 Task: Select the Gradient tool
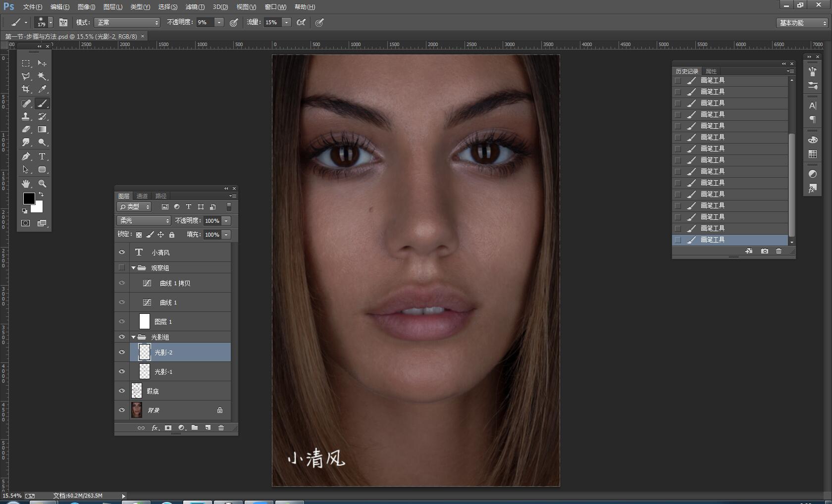43,129
